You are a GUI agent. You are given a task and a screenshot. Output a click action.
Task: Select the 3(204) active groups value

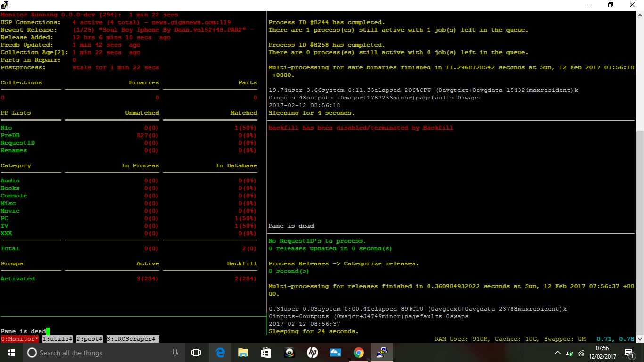click(148, 279)
